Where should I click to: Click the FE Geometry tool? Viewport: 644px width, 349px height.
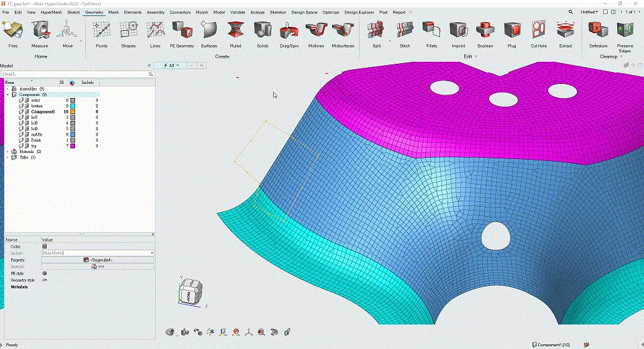pos(181,31)
